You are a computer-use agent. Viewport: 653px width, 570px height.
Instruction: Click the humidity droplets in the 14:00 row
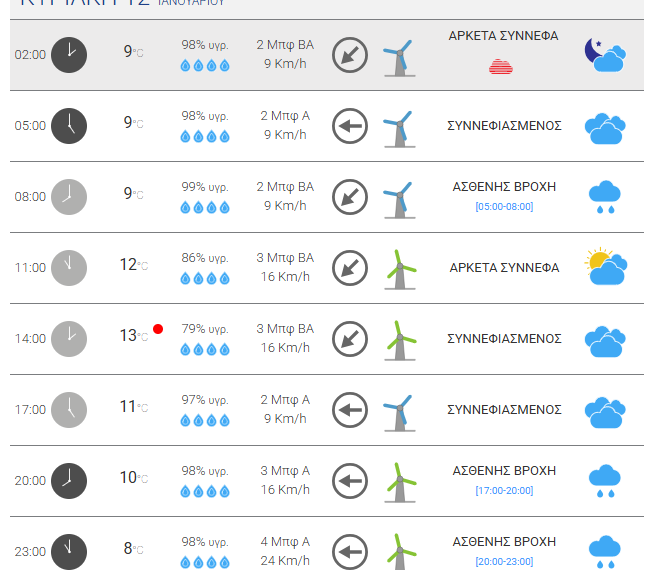point(205,349)
